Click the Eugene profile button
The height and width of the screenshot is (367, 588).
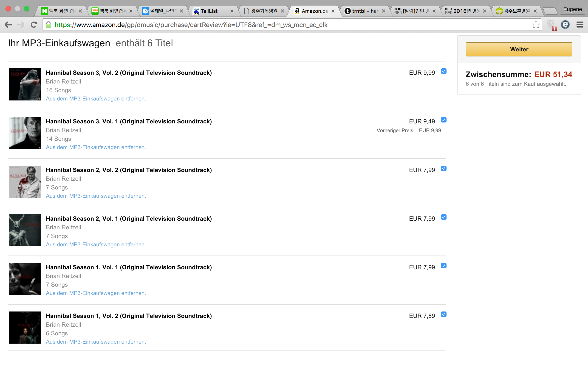[572, 9]
